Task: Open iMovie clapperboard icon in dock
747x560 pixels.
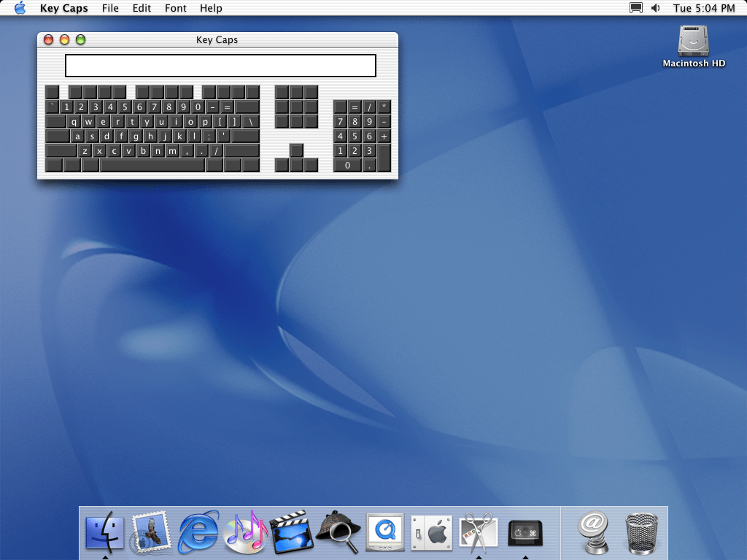Action: click(292, 532)
